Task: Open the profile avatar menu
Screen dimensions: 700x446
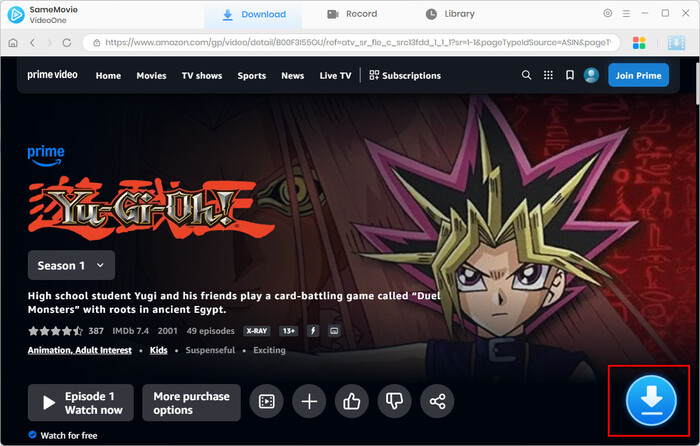Action: pos(591,75)
